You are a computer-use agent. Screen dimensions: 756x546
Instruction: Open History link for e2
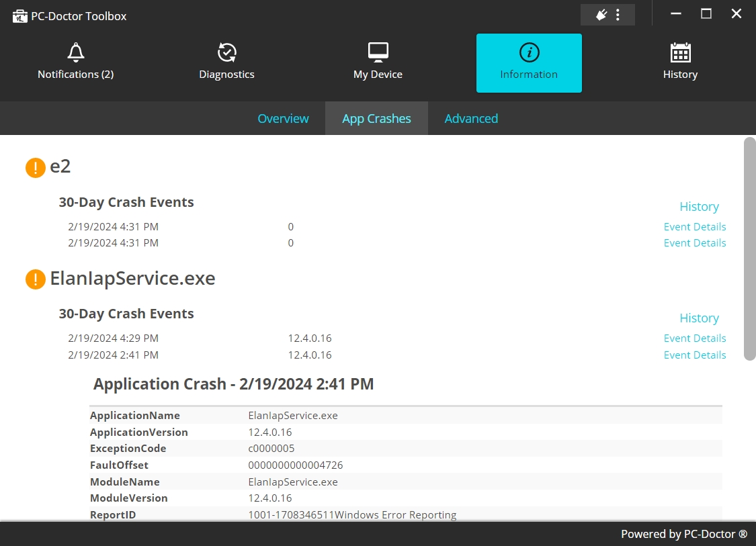(x=699, y=206)
